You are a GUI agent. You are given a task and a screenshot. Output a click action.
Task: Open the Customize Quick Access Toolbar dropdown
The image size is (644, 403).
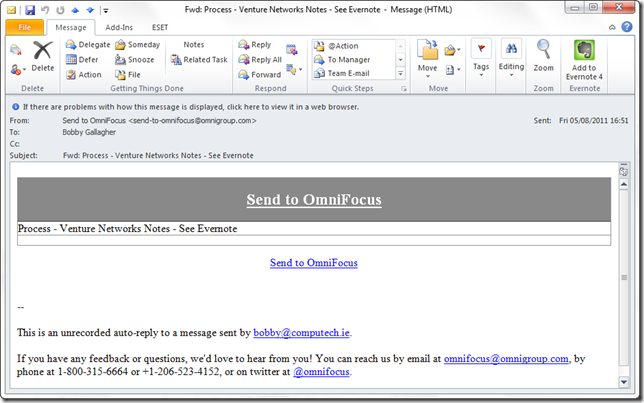[x=106, y=11]
